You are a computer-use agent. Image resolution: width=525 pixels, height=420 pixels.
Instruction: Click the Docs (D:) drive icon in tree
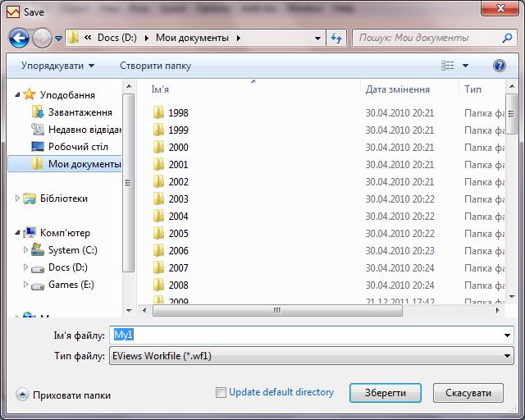tap(38, 269)
